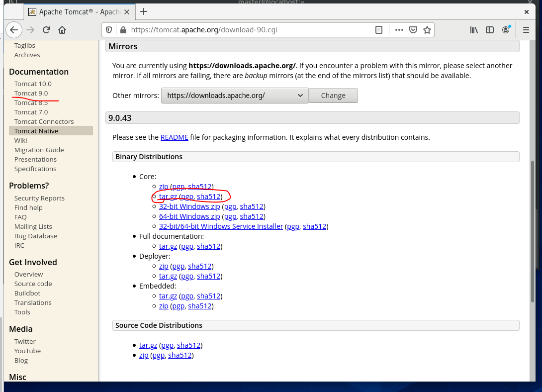
Task: Save page to Pocket icon
Action: (413, 30)
